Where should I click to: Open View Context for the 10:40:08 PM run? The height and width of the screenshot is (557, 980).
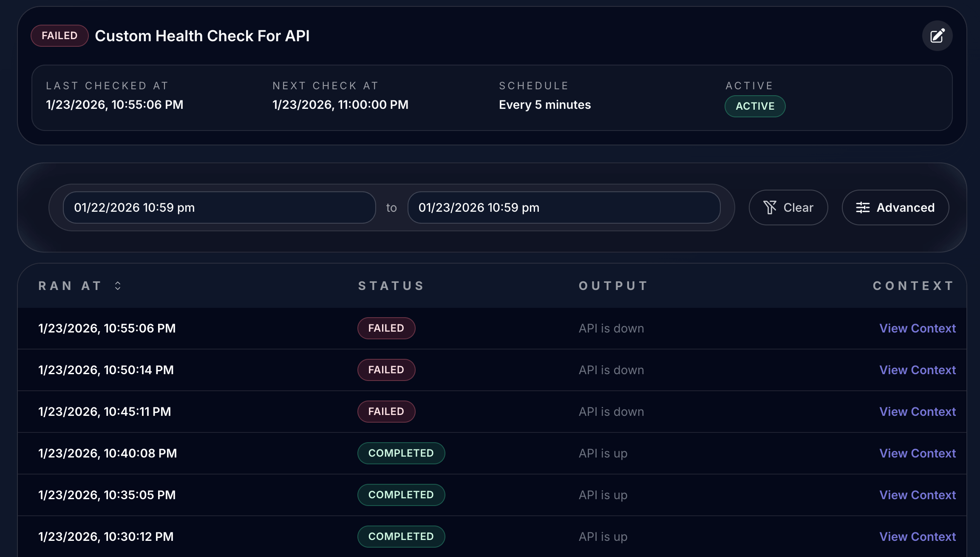917,453
